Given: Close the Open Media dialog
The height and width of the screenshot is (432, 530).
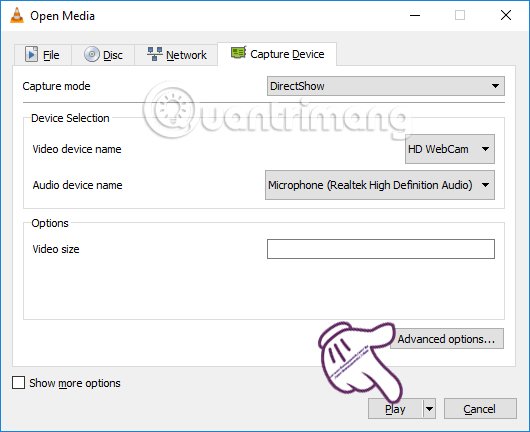Looking at the screenshot, I should [x=506, y=15].
